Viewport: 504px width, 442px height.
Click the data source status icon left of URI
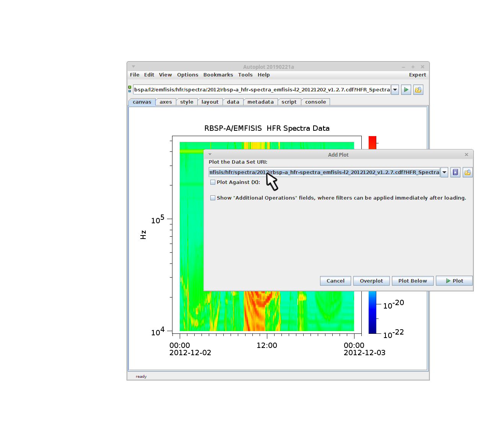pos(130,89)
